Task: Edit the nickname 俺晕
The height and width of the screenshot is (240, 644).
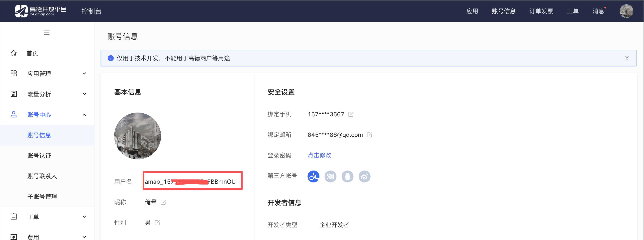Action: coord(163,202)
